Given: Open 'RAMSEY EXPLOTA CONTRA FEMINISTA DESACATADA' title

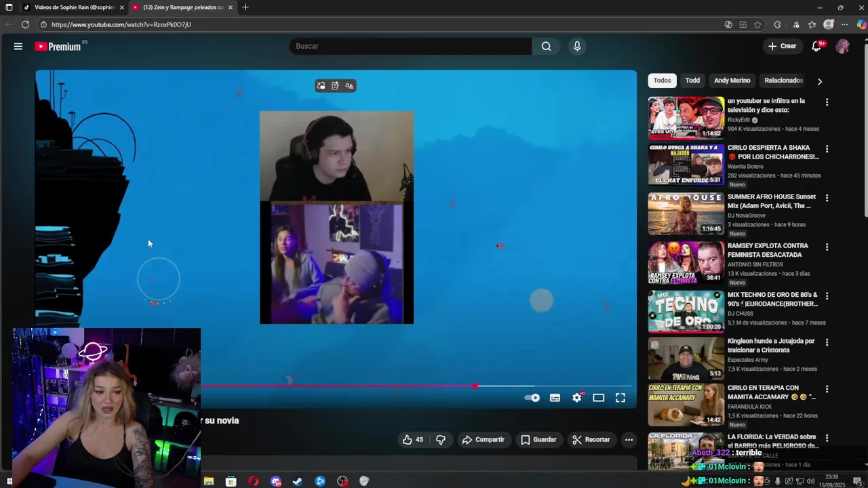Looking at the screenshot, I should pos(768,250).
